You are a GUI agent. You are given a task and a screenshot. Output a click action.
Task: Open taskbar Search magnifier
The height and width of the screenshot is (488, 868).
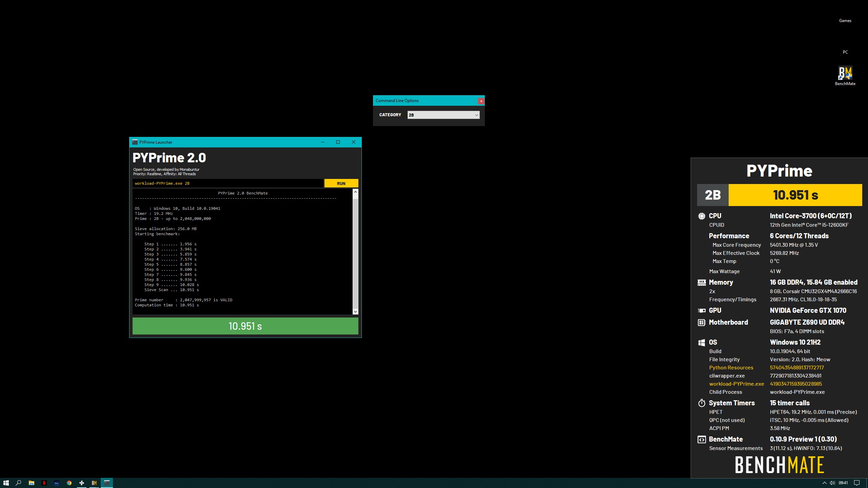tap(19, 483)
